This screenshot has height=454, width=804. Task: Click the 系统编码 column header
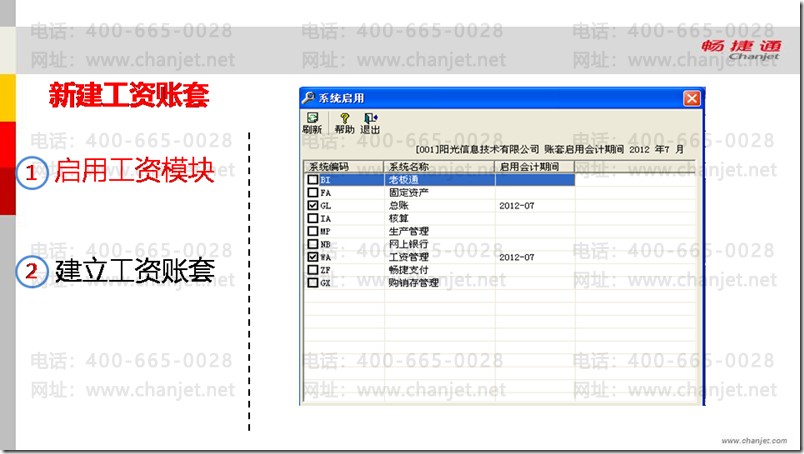coord(344,167)
